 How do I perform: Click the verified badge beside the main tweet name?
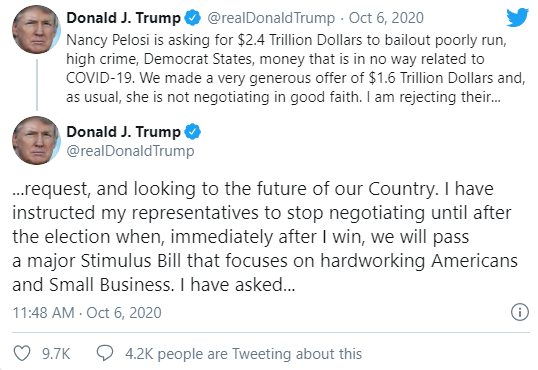192,132
